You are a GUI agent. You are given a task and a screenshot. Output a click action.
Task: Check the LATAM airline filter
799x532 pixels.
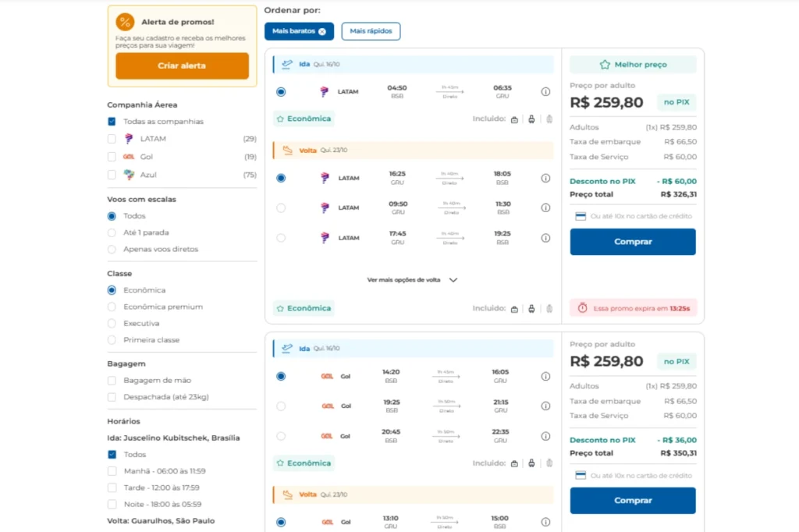(x=112, y=139)
